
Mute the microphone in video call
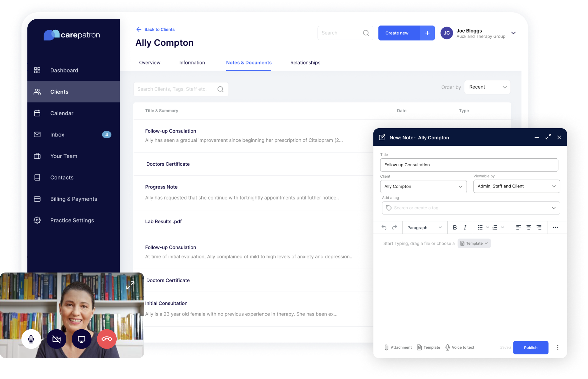[x=31, y=339]
